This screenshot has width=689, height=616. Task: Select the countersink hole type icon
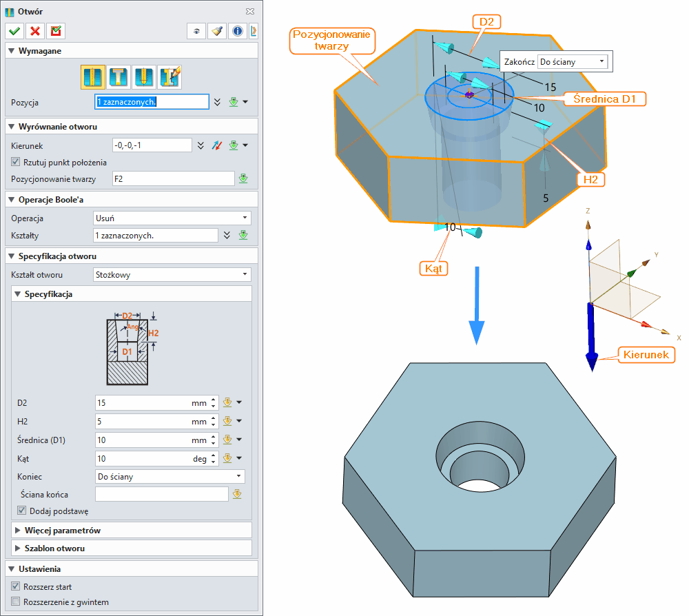click(144, 76)
